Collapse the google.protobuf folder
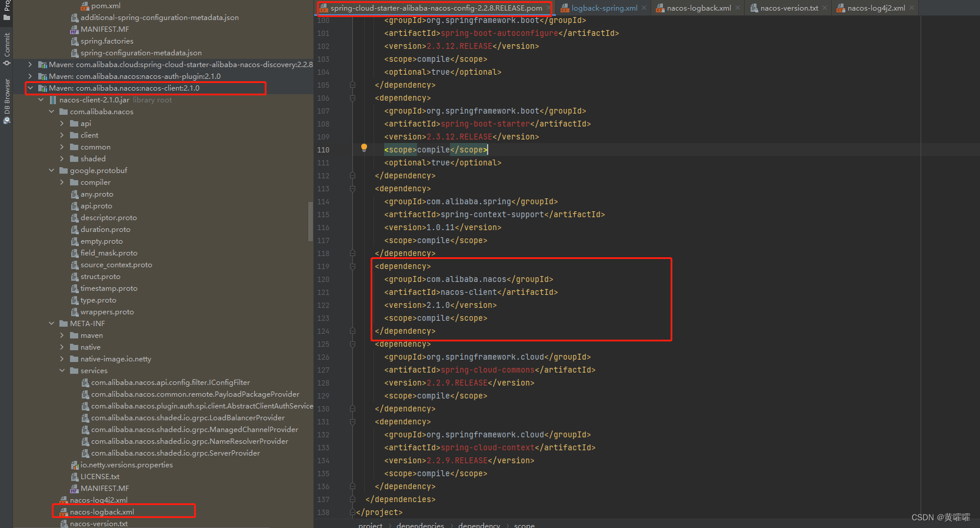Screen dimensions: 980x528 point(51,171)
